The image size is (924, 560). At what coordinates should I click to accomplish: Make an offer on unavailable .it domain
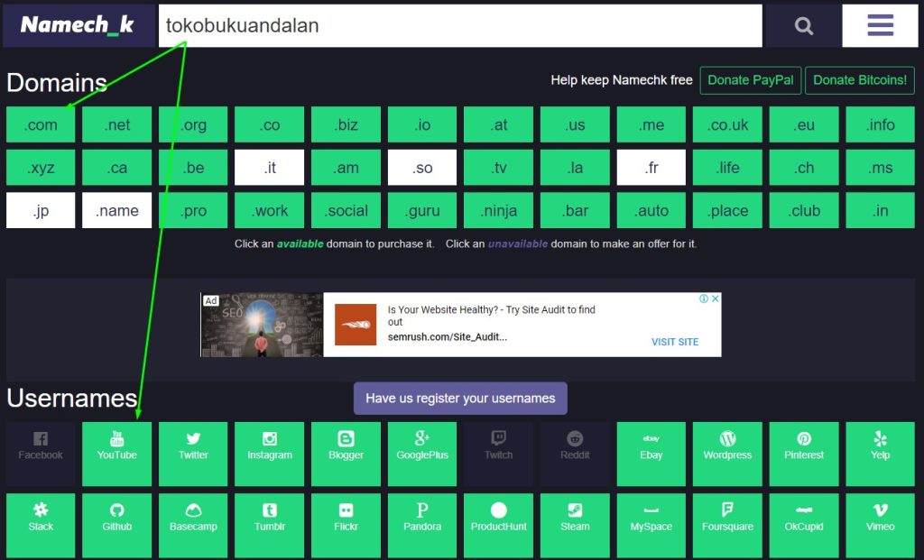[x=270, y=168]
